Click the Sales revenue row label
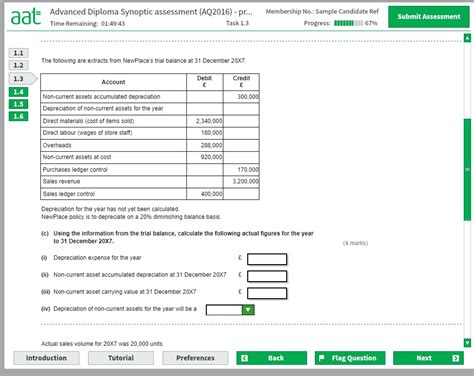The height and width of the screenshot is (376, 474). (61, 181)
